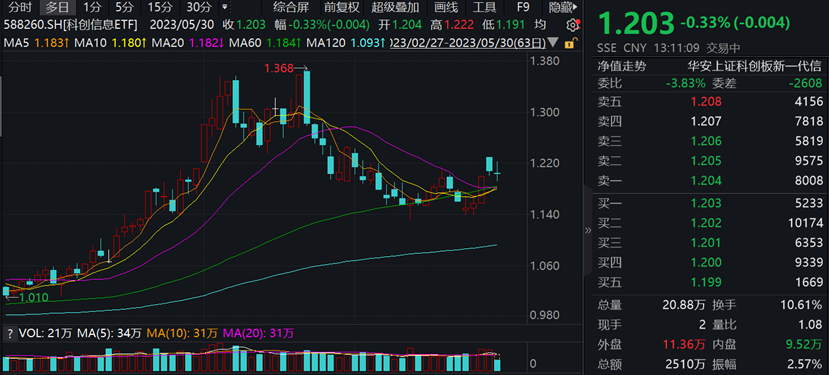The image size is (829, 375).
Task: Click the 卖三 price 1.206
Action: (x=706, y=141)
